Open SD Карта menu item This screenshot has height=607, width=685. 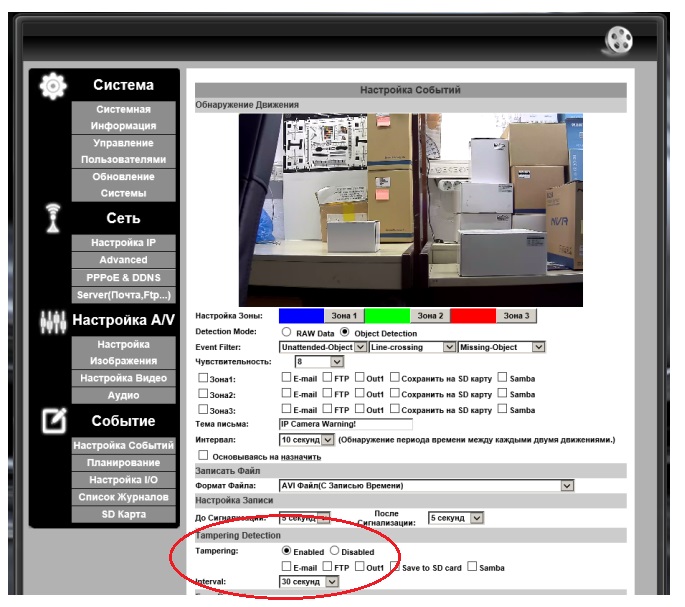point(124,514)
